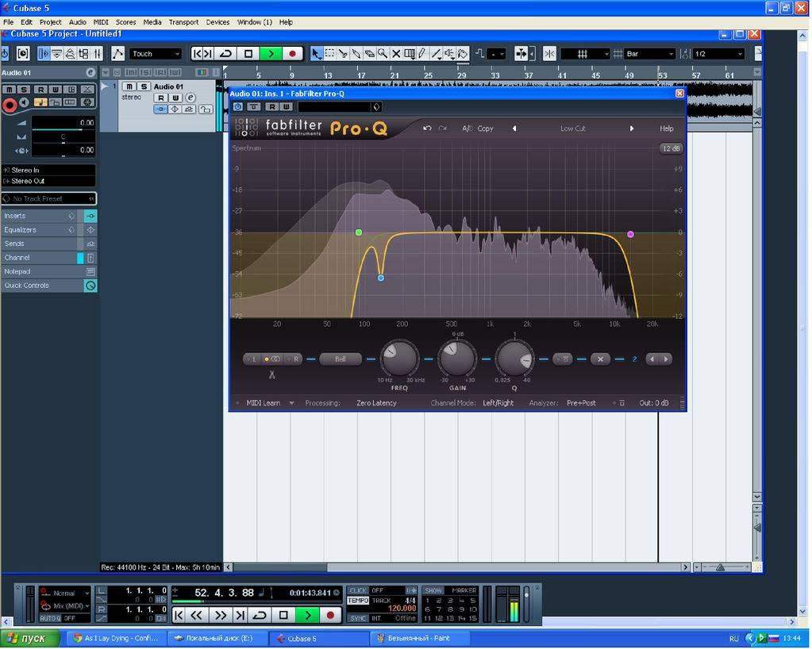Screen dimensions: 812x649
Task: Select the Line tool in toolbar
Action: (x=437, y=54)
